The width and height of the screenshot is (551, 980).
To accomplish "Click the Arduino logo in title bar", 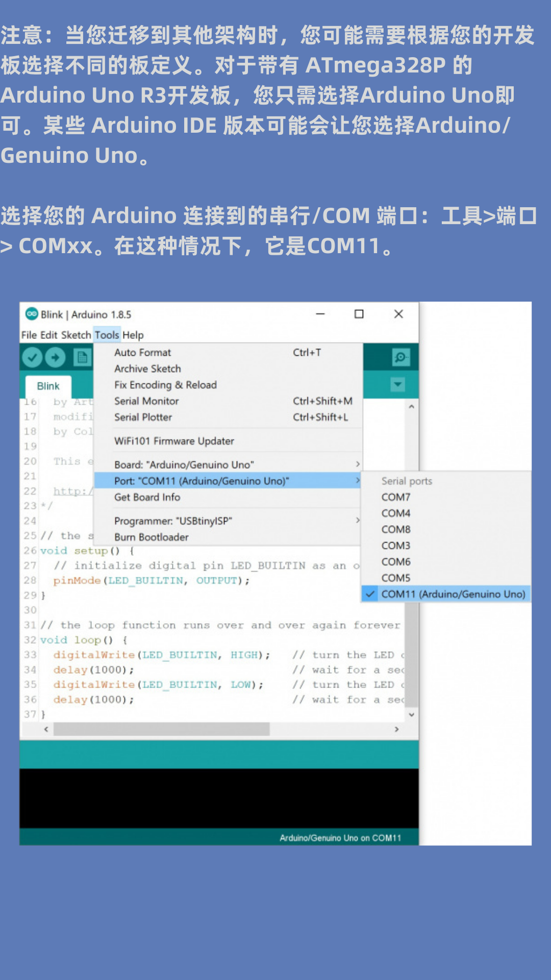I will (x=32, y=313).
